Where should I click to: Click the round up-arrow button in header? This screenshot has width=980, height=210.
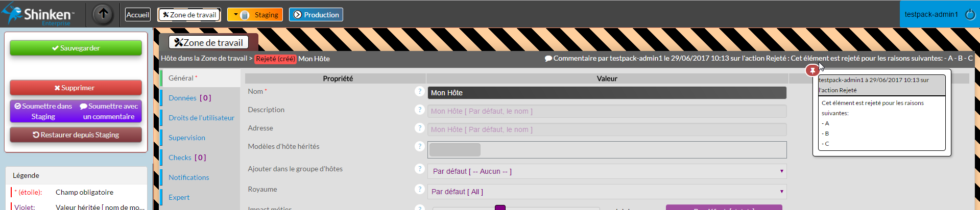coord(103,14)
